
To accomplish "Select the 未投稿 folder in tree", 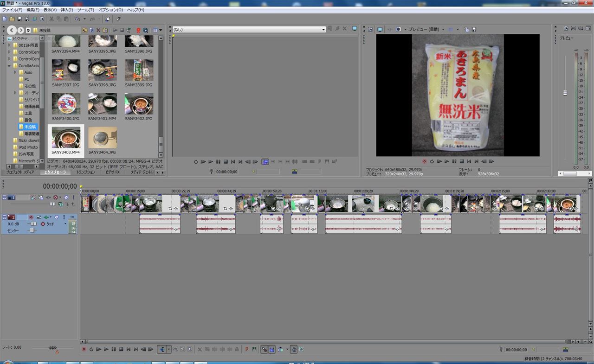I will point(30,127).
